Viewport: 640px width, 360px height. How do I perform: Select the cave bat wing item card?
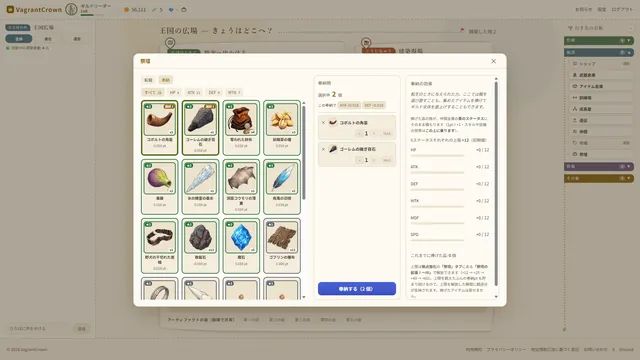tap(241, 187)
